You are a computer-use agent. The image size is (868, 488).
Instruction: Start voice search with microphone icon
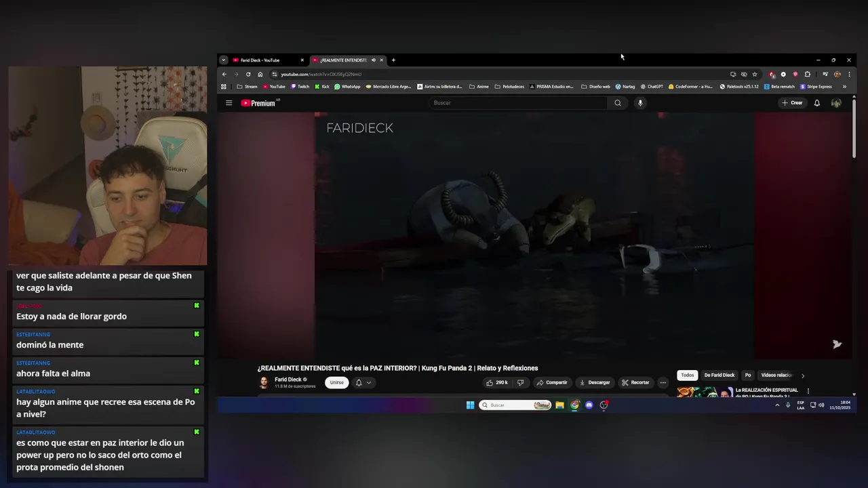640,103
